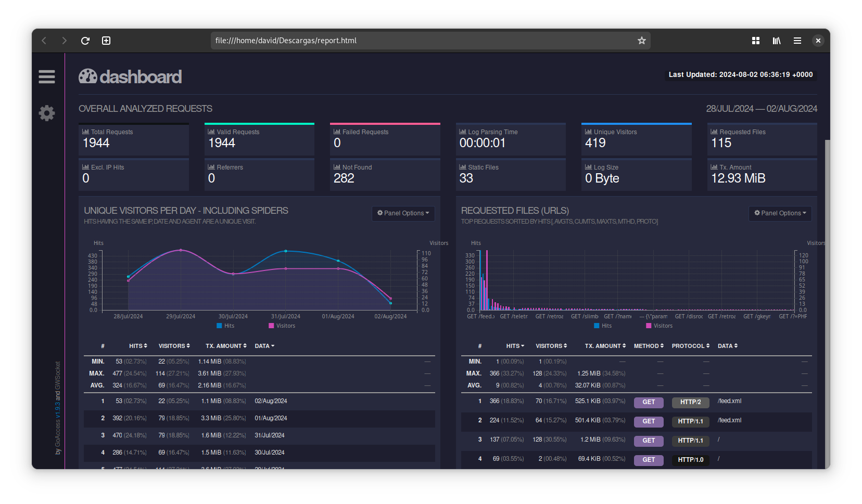Sort requested files by PROTOCOL column

point(691,346)
